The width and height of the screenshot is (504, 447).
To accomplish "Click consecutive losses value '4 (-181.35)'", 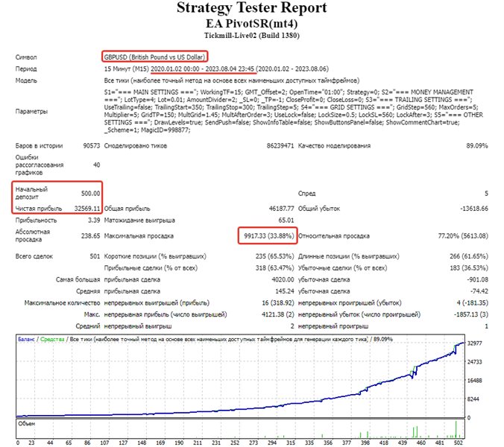I will click(473, 302).
